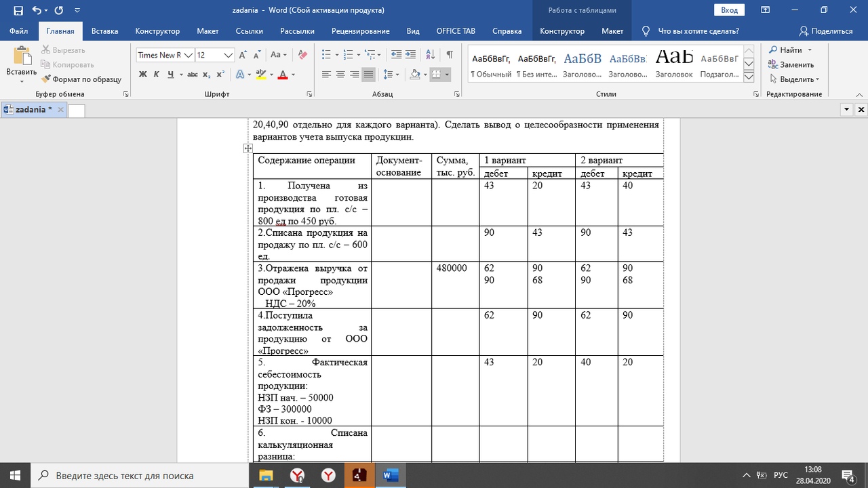Viewport: 868px width, 488px height.
Task: Switch to the Вид tab
Action: [x=413, y=31]
